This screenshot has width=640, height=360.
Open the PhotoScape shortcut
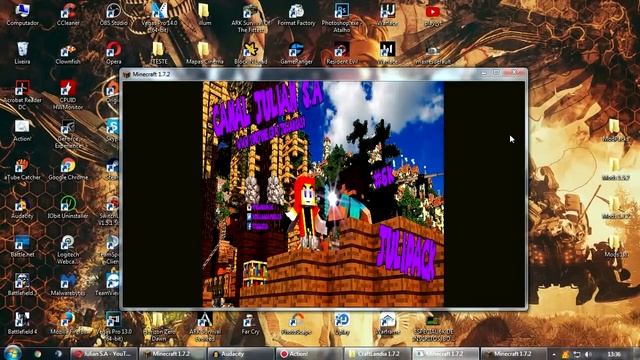pyautogui.click(x=296, y=322)
